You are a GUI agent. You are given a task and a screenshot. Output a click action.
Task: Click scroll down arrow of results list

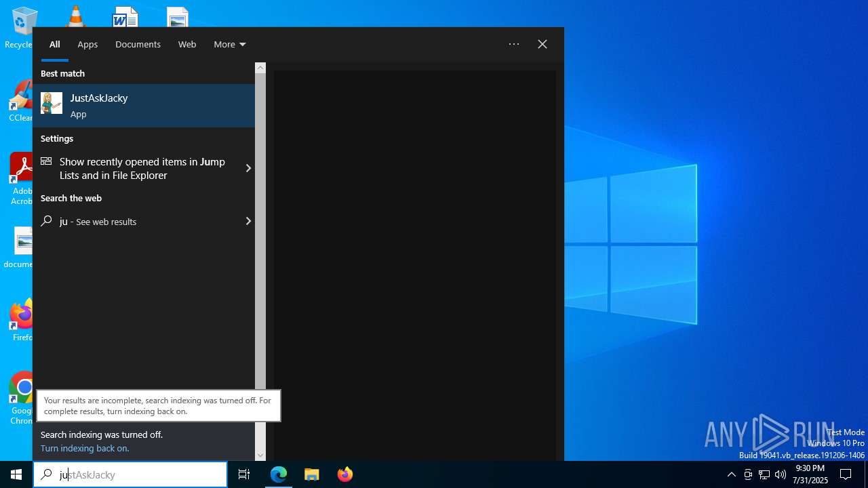point(260,455)
